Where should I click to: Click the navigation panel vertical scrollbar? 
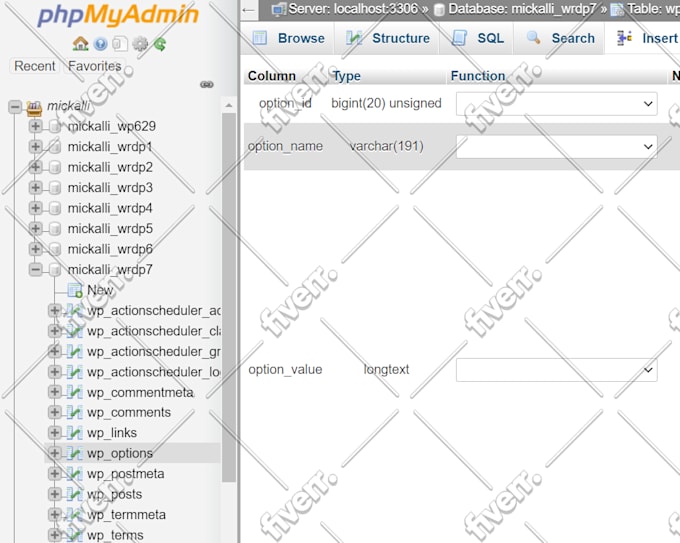(x=229, y=297)
